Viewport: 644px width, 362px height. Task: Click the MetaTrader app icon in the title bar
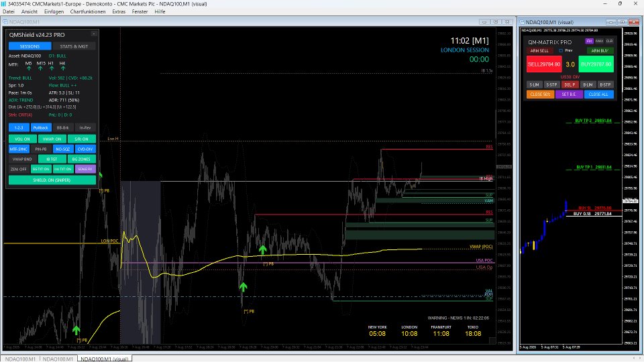(x=4, y=4)
